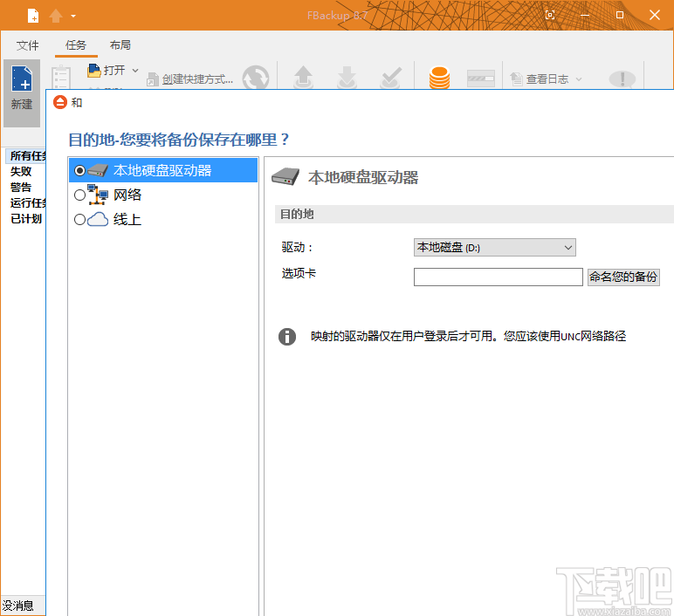674x616 pixels.
Task: Click the 选项卡 folder text field
Action: pyautogui.click(x=499, y=277)
